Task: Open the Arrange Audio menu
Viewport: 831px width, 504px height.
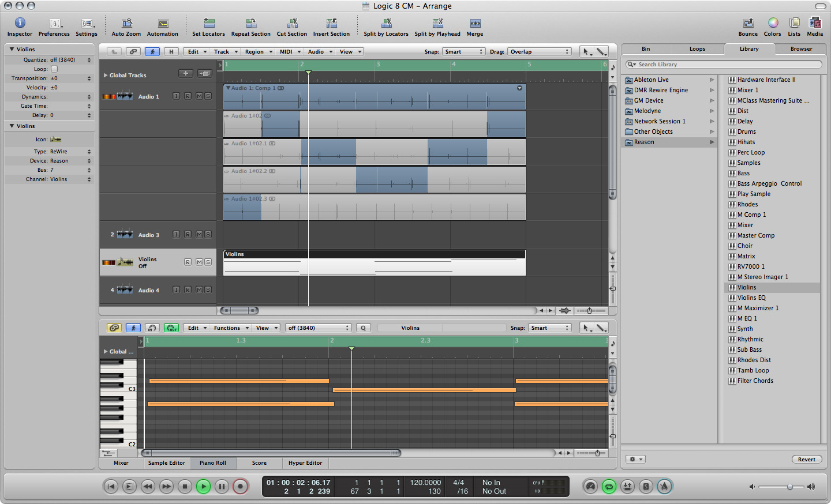Action: click(320, 51)
